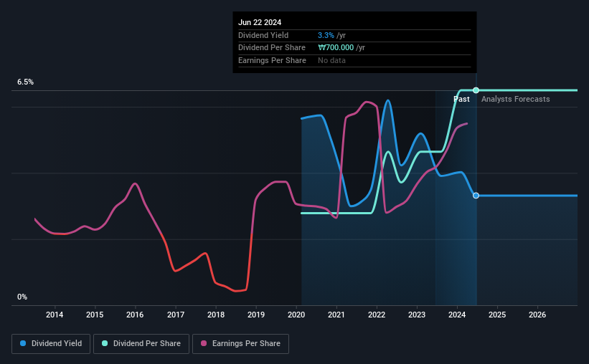The image size is (589, 364).
Task: Click the 2024 x-axis label
Action: [x=457, y=315]
